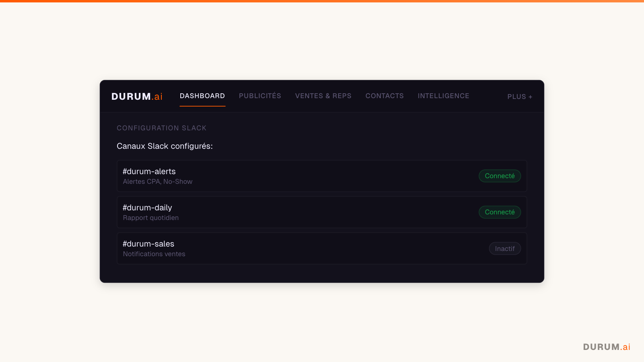The height and width of the screenshot is (362, 644).
Task: Click the Alertes CPA, No-Show description
Action: (157, 181)
